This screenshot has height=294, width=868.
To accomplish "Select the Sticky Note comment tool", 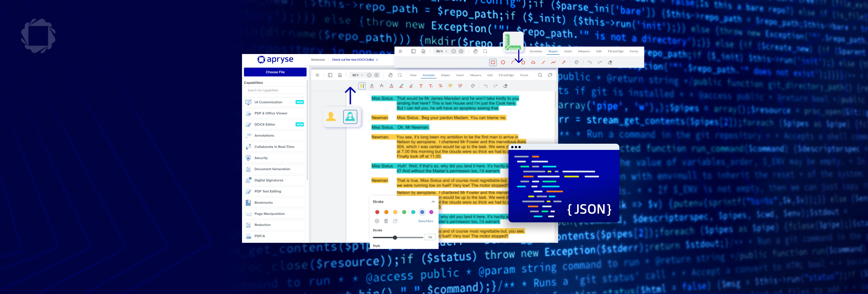I will tap(450, 86).
